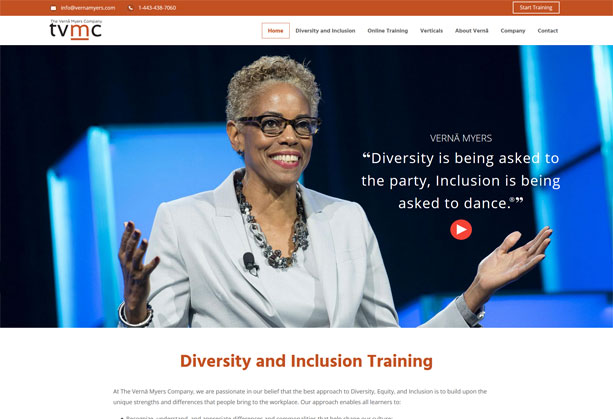Click the VERNĀ MYERS caption text
The width and height of the screenshot is (613, 419).
(461, 138)
